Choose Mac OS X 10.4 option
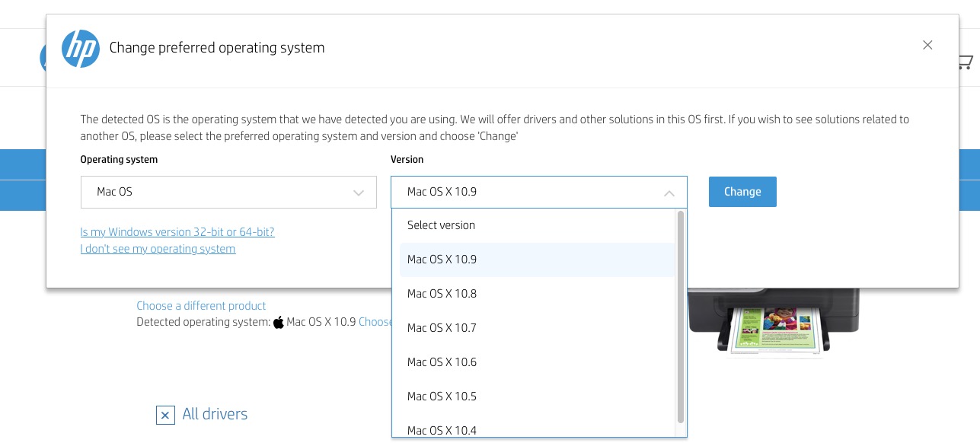980x446 pixels. (442, 430)
